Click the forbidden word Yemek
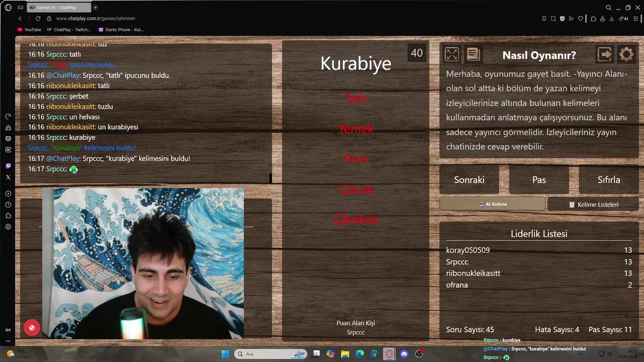 tap(356, 129)
